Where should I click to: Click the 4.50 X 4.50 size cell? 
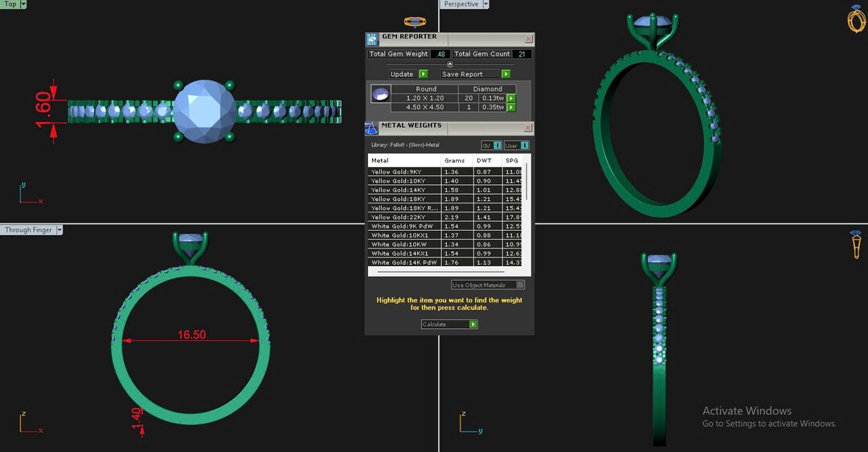coord(425,108)
